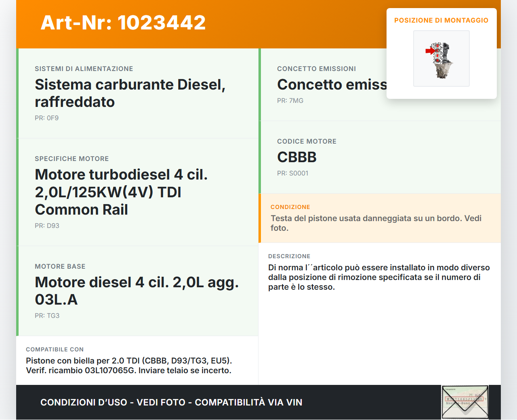This screenshot has width=517, height=420.
Task: Click the footer CONDIZIONI D'USO banner text
Action: [171, 402]
